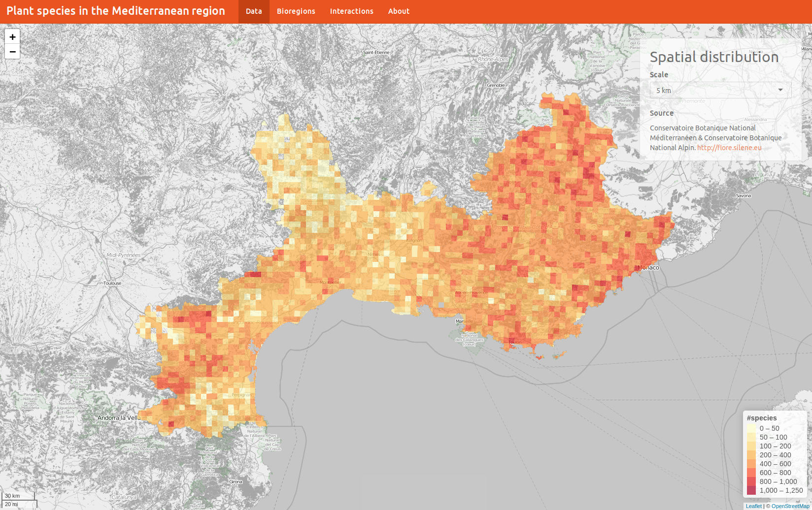Viewport: 812px width, 510px height.
Task: Click the Andorra la Vella map label
Action: 119,418
